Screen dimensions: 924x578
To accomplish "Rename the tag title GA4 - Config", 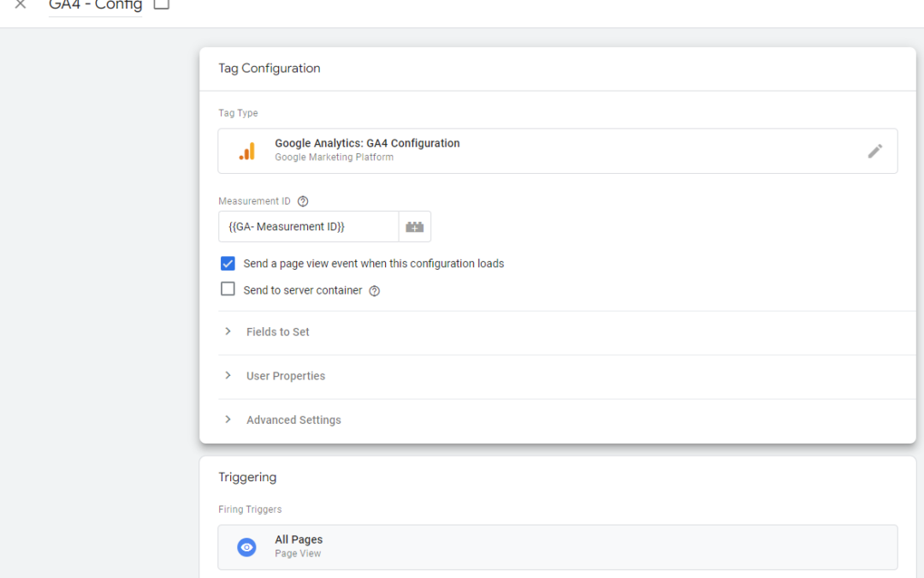I will click(95, 6).
